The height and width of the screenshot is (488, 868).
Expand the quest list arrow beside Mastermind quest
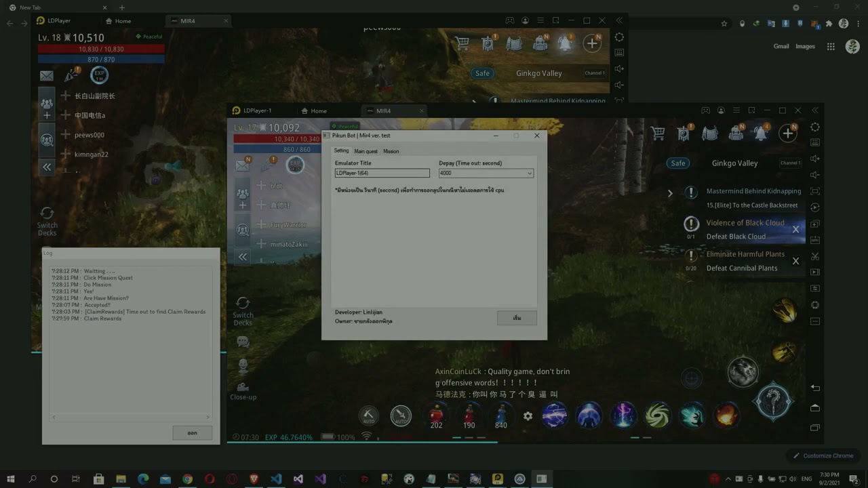670,194
